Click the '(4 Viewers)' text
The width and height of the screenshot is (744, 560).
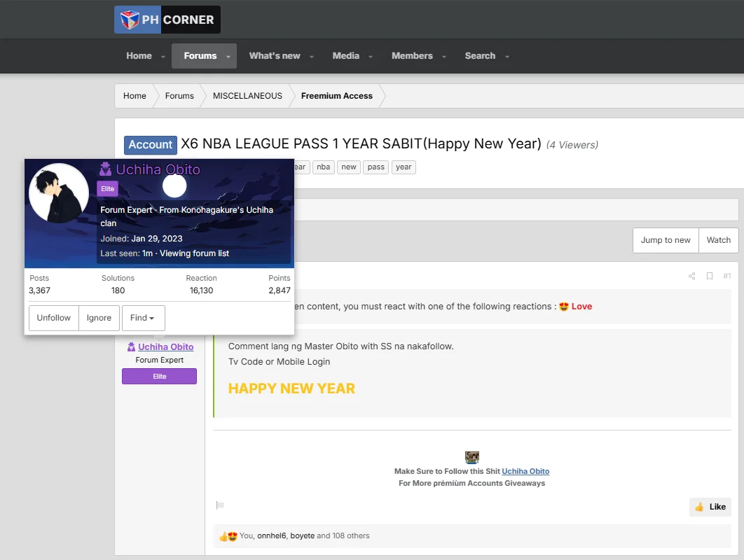572,145
